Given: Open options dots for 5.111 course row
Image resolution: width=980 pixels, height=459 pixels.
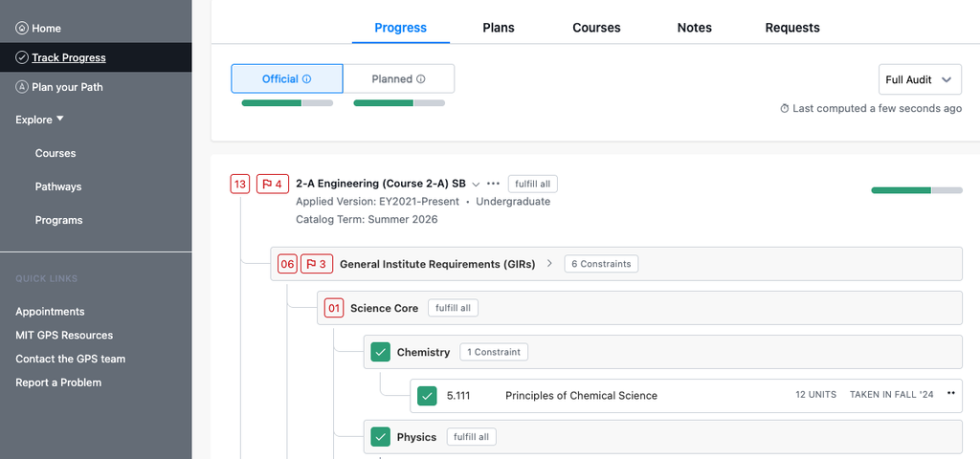Looking at the screenshot, I should tap(950, 393).
